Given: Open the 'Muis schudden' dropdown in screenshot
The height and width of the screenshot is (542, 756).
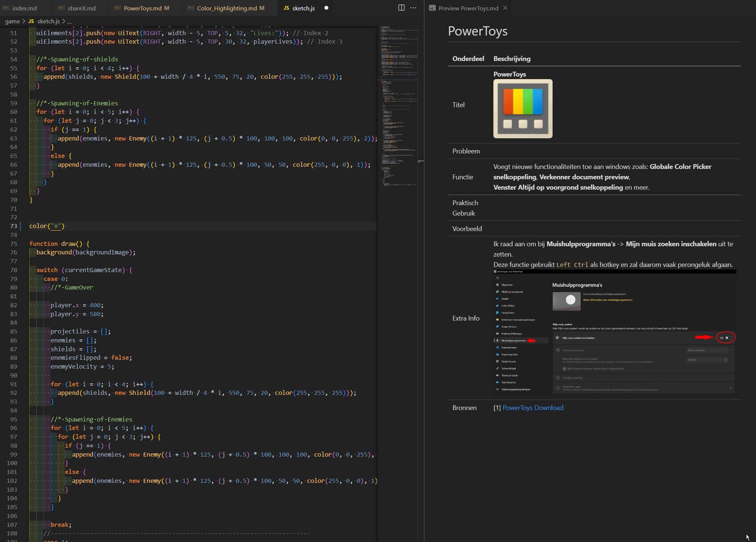Looking at the screenshot, I should tap(707, 350).
